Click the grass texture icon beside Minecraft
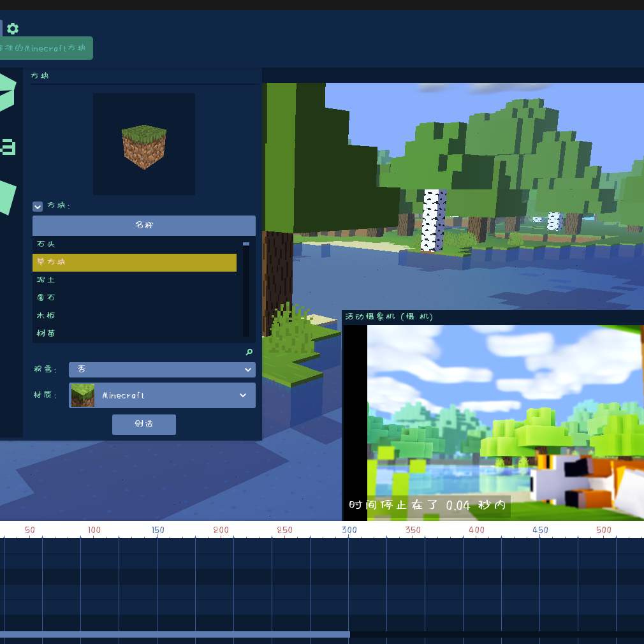 [x=83, y=395]
